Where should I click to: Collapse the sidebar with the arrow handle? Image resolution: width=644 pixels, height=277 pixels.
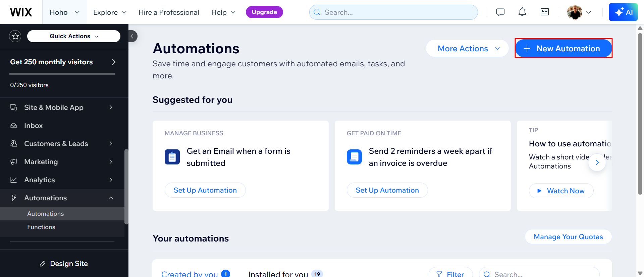[x=132, y=36]
